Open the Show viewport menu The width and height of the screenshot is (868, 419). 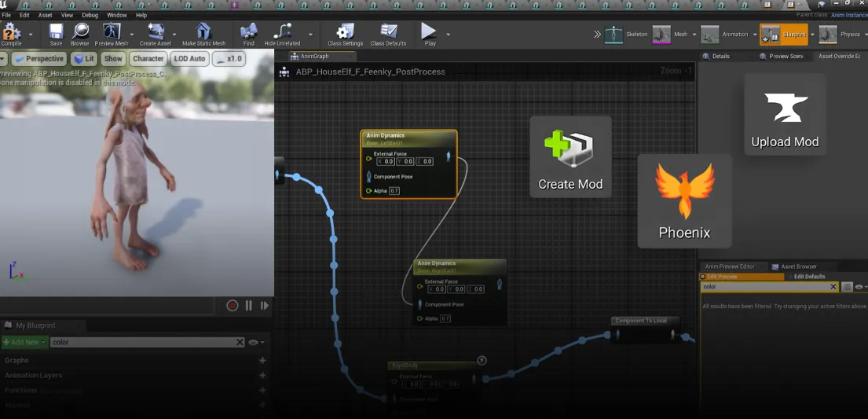point(113,59)
